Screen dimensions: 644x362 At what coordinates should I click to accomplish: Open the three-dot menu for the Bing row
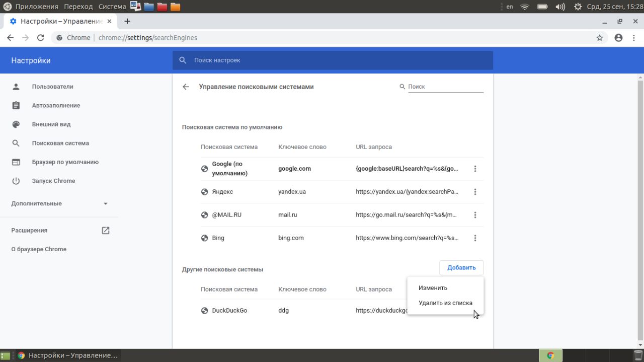475,238
